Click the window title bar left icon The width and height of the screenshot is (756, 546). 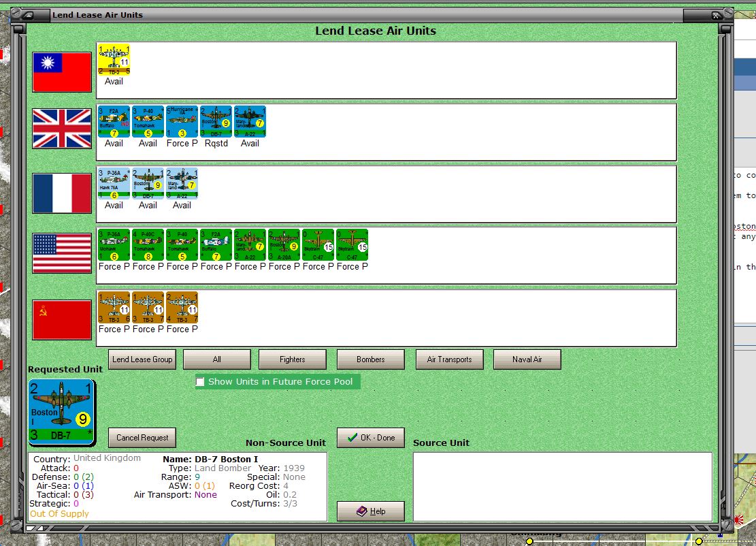tap(29, 16)
